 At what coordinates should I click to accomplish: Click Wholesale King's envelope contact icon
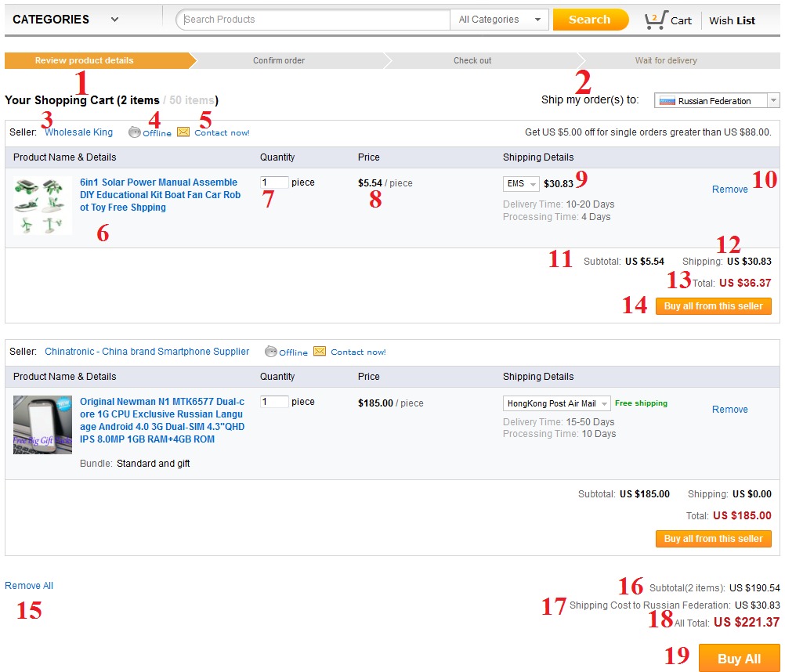183,132
